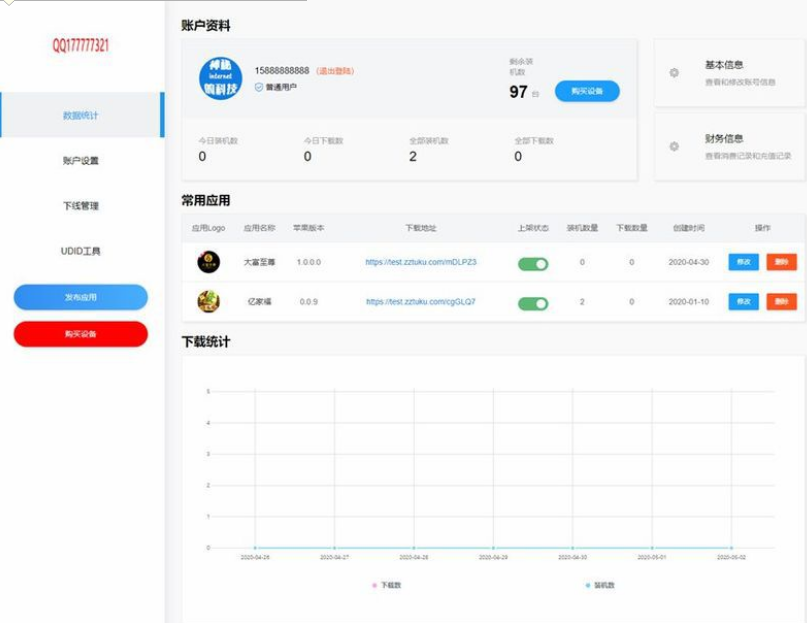Click the QQ177777321 header text
The width and height of the screenshot is (807, 623).
tap(81, 45)
